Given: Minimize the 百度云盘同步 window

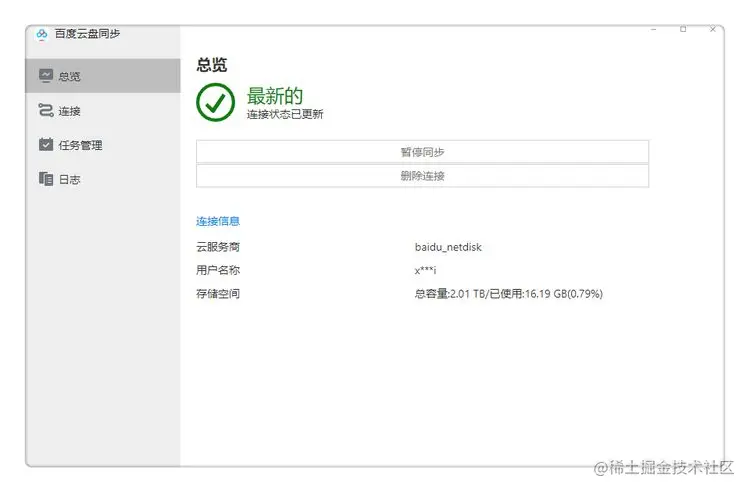Looking at the screenshot, I should 654,30.
